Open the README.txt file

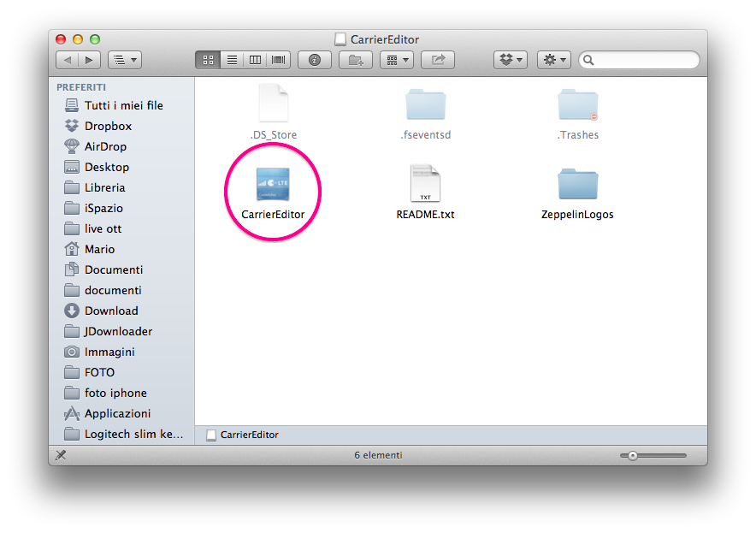[x=425, y=186]
